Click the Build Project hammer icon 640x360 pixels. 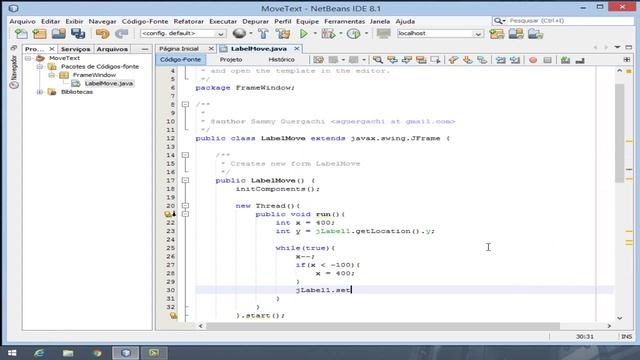pos(263,33)
